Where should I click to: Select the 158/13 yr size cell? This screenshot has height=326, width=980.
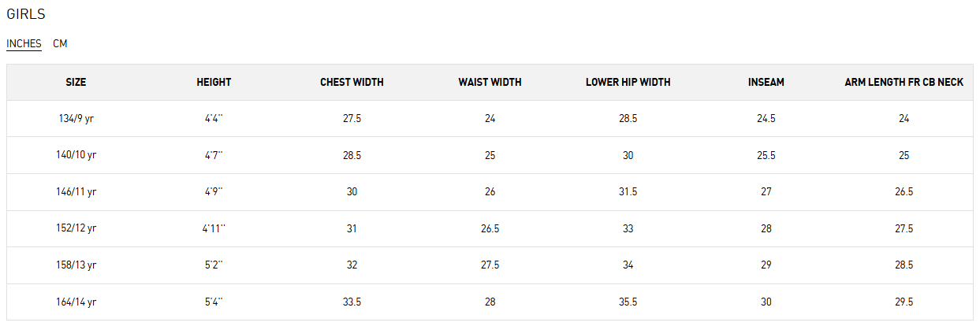[x=76, y=265]
